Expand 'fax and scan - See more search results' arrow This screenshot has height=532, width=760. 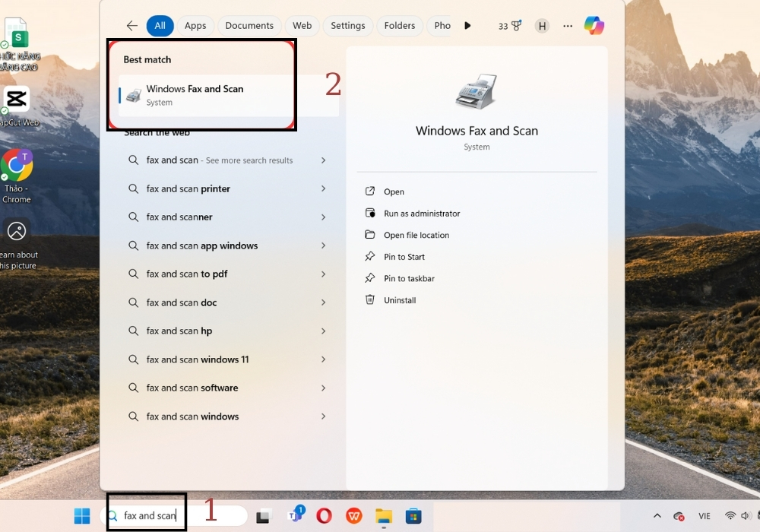[323, 160]
